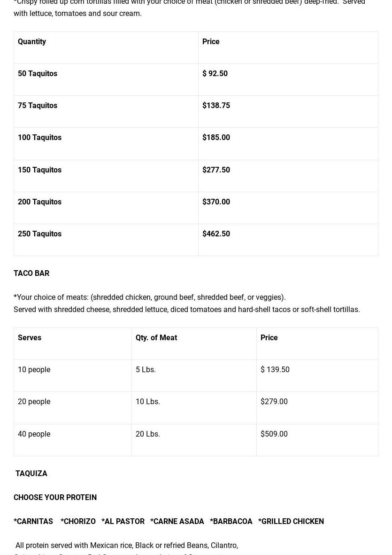Select the 10 Lbs. meat quantity cell
The height and width of the screenshot is (555, 392).
pos(148,402)
